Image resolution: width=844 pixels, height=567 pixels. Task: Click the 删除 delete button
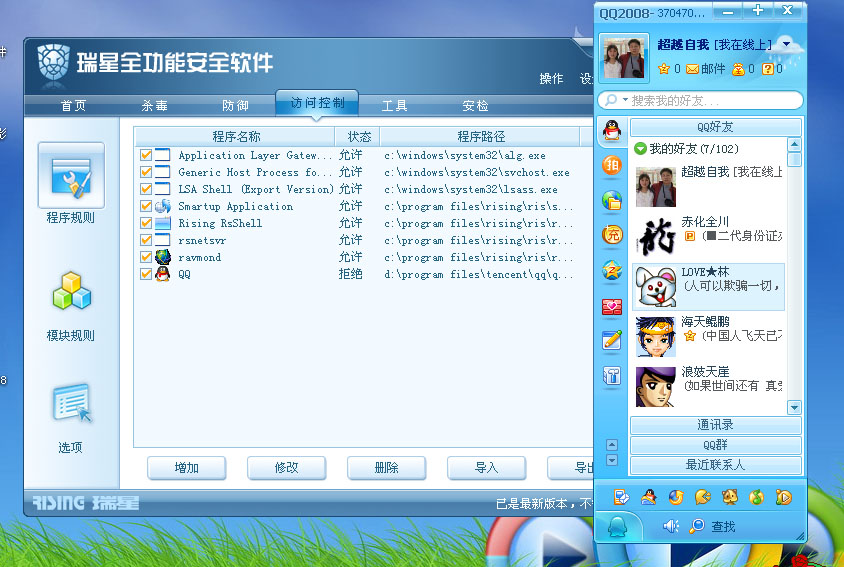(386, 468)
